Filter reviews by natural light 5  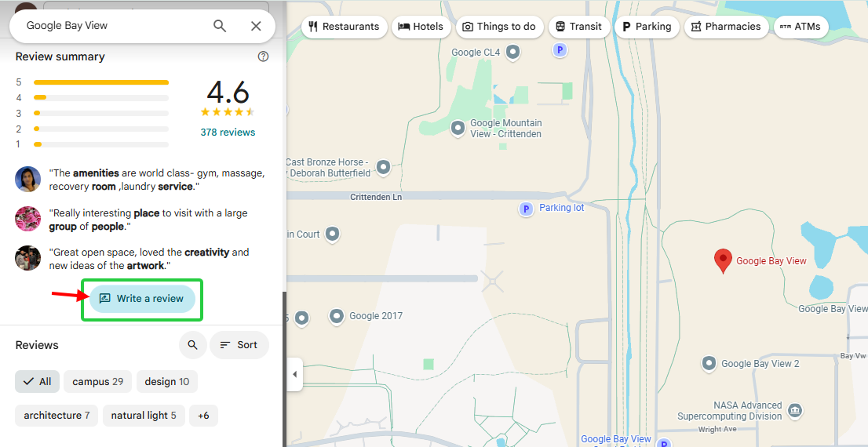(144, 416)
